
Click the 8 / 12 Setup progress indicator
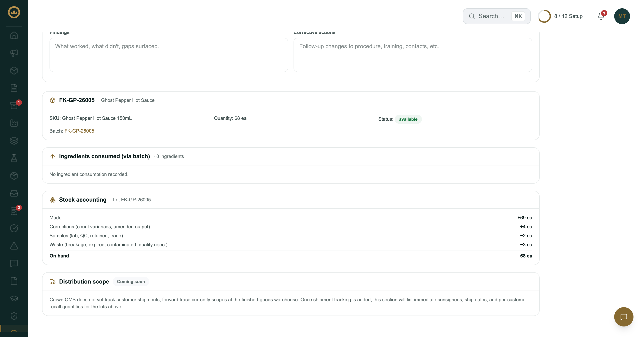[561, 16]
